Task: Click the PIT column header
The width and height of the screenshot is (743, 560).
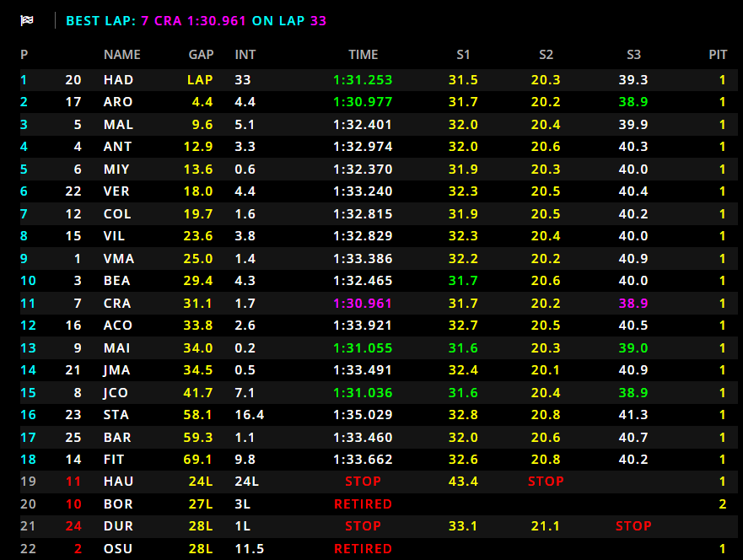Action: 718,55
